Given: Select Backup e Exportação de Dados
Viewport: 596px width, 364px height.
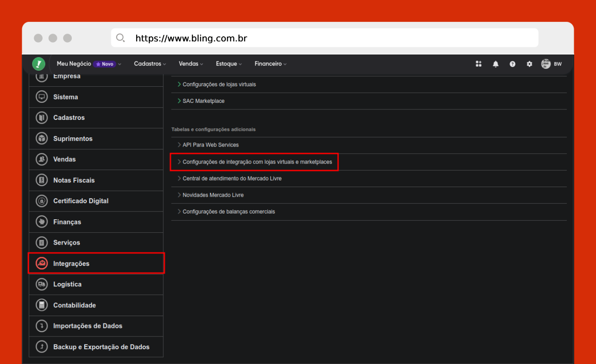Looking at the screenshot, I should point(96,347).
